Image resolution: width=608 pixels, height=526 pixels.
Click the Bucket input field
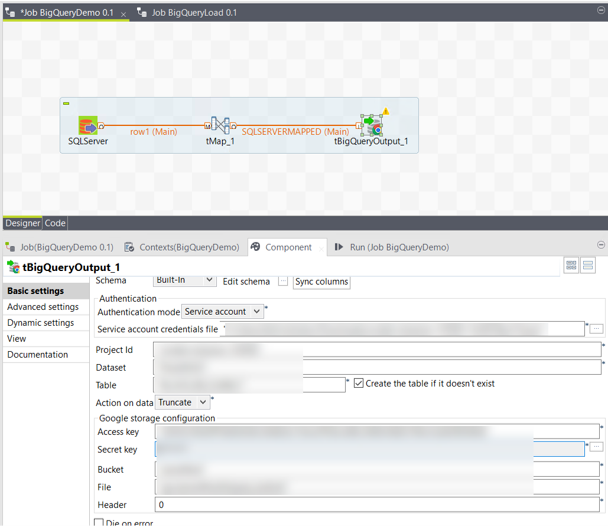(x=377, y=469)
